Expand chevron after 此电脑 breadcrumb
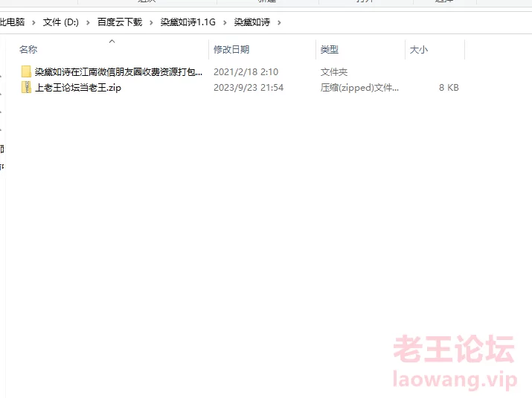This screenshot has height=398, width=532. coord(33,23)
